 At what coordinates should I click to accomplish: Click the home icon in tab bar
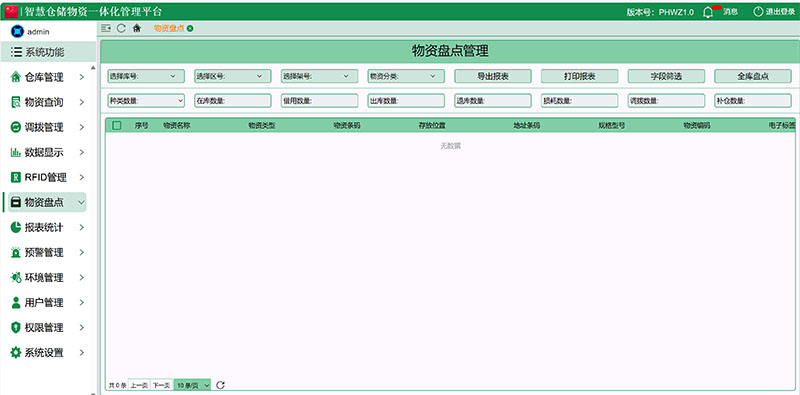pos(137,29)
